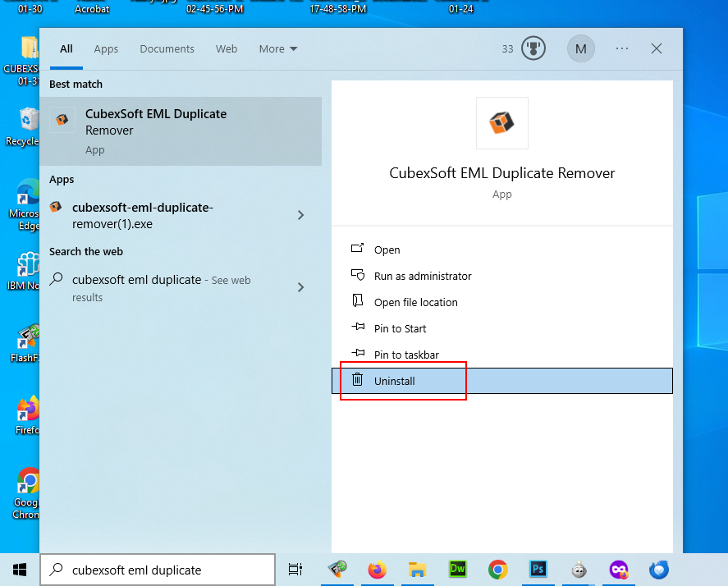Select the Microsoft Edge desktop shortcut
The image size is (728, 586).
click(x=24, y=204)
